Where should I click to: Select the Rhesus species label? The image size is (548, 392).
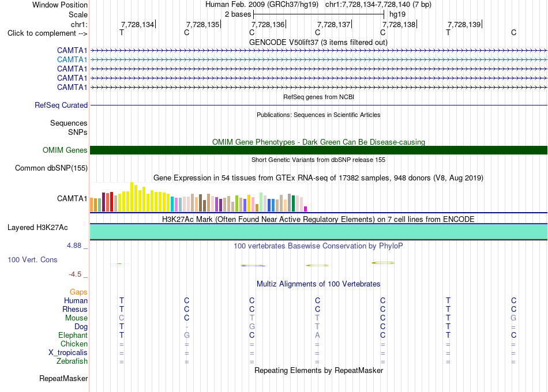point(75,310)
